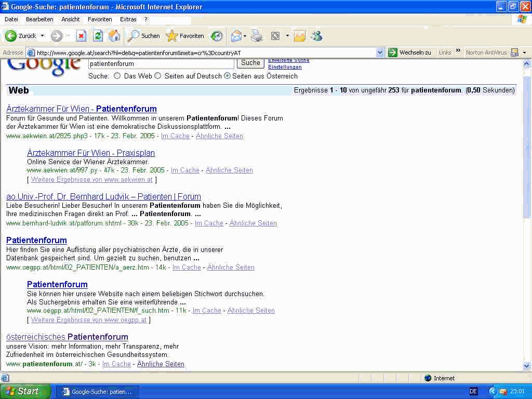Click in the Google search box with patientenforum
Screen dimensions: 532x399
(x=161, y=63)
